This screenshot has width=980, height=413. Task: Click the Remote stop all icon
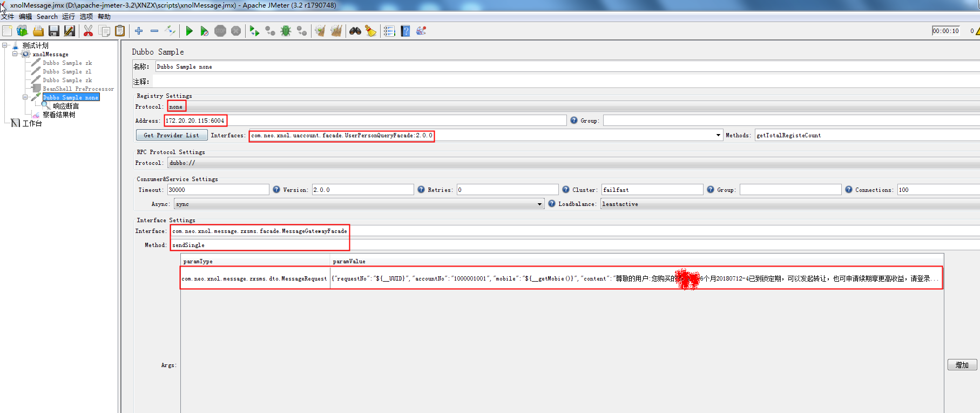[x=270, y=31]
